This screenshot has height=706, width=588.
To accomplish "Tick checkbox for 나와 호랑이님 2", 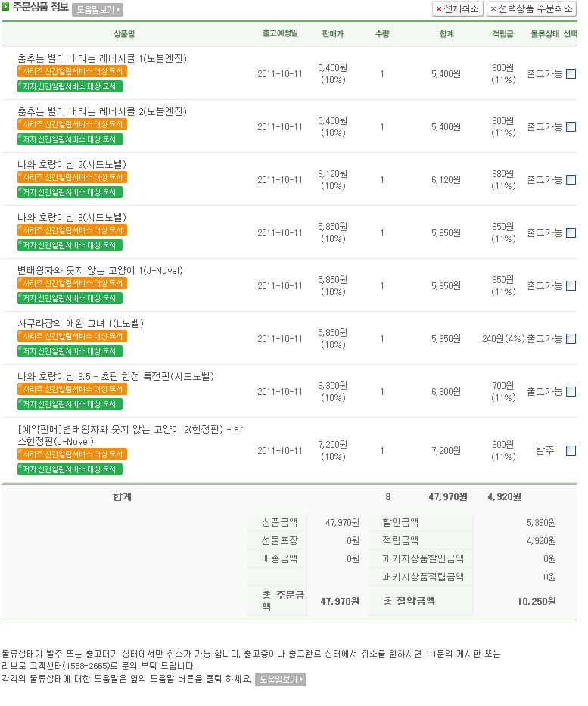I will [x=571, y=180].
